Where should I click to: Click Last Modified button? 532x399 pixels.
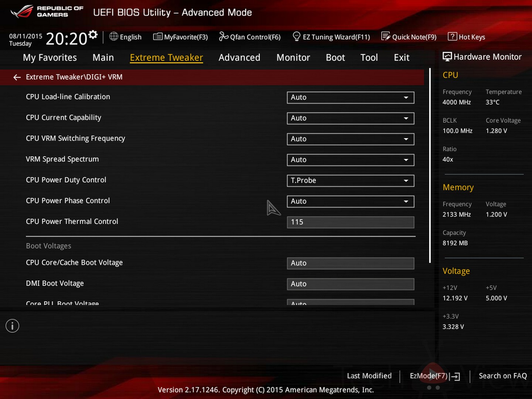pyautogui.click(x=369, y=376)
